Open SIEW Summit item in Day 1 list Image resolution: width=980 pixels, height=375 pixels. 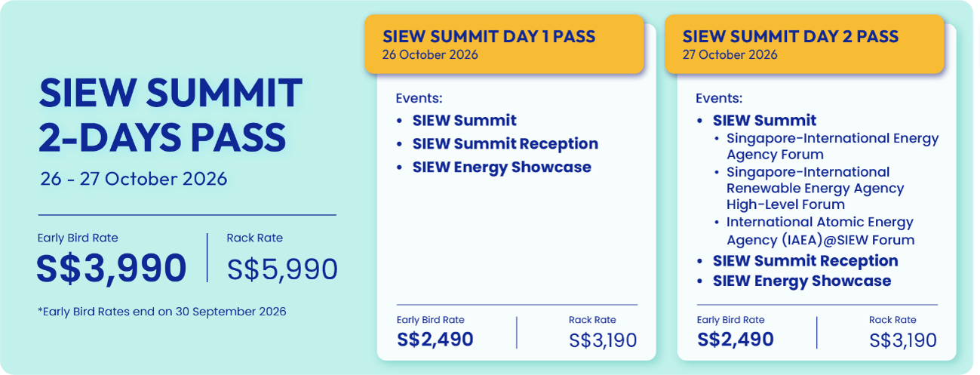[x=465, y=120]
